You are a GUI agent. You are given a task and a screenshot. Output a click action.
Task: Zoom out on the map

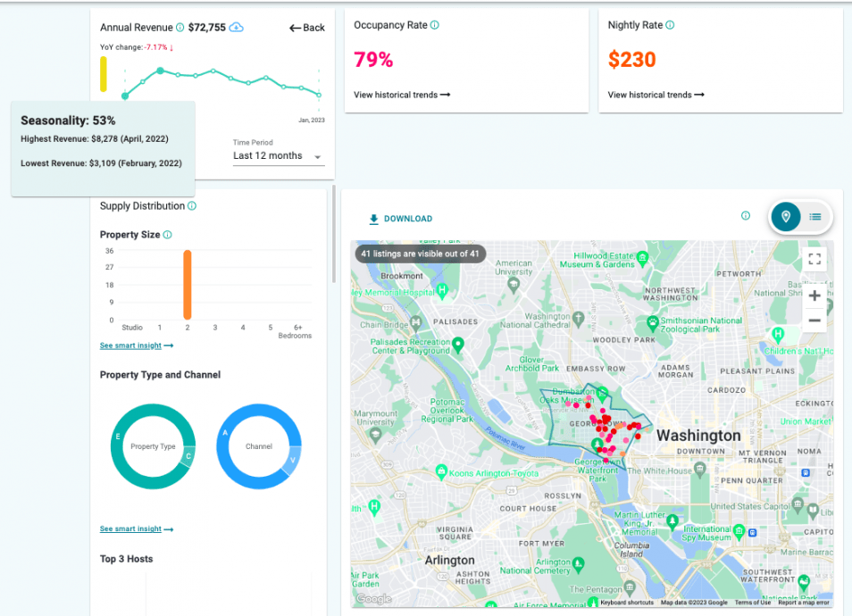point(814,318)
